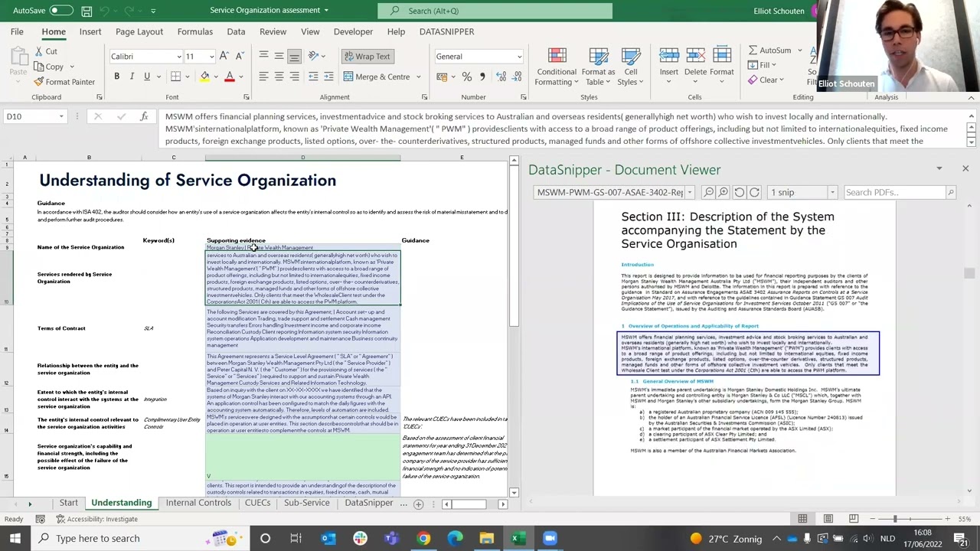Open the PDF document selector dropdown
The height and width of the screenshot is (551, 980).
coord(690,193)
